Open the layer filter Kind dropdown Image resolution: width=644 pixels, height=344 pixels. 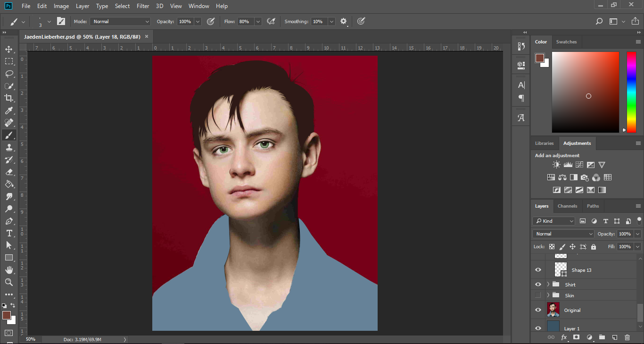coord(554,221)
